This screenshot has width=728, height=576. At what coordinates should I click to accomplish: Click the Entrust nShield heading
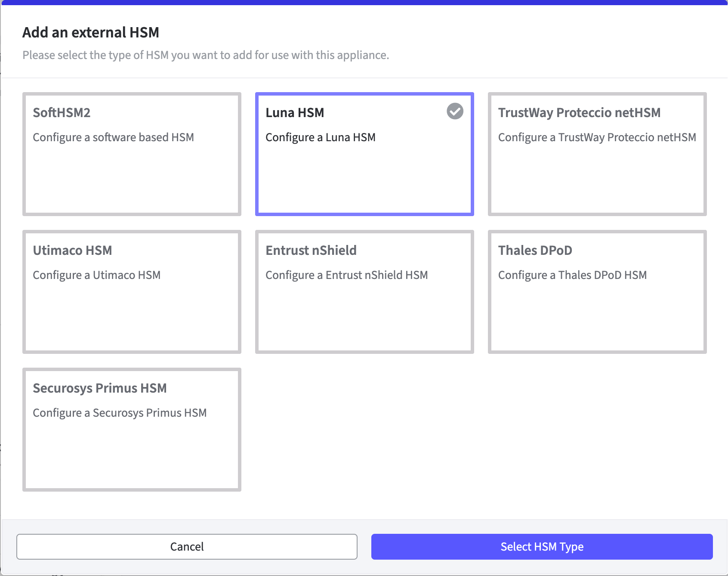(311, 250)
